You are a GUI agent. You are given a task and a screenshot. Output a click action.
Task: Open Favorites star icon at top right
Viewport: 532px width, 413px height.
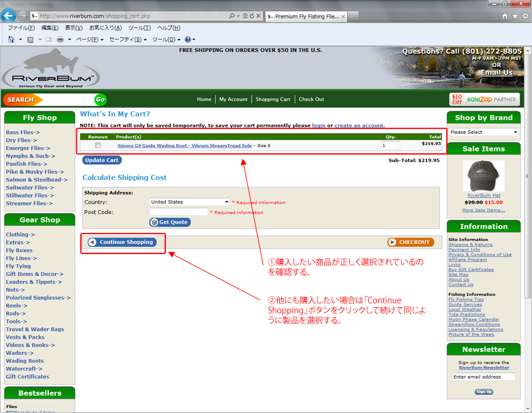click(x=515, y=16)
